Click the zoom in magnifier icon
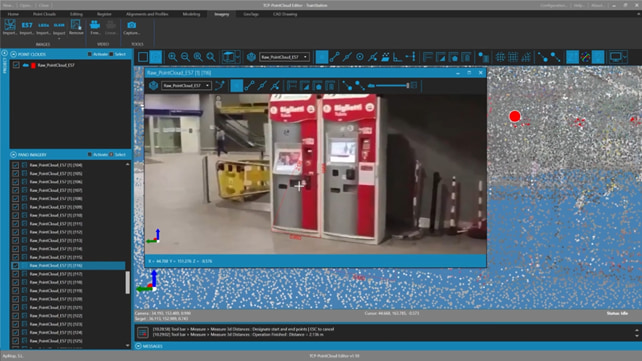642x361 pixels. coord(172,57)
